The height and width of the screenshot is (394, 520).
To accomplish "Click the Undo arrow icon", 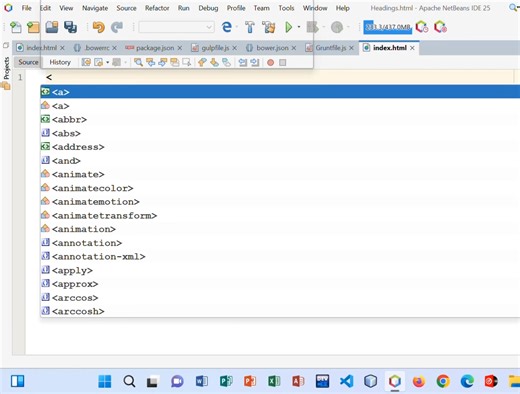I will (x=99, y=27).
